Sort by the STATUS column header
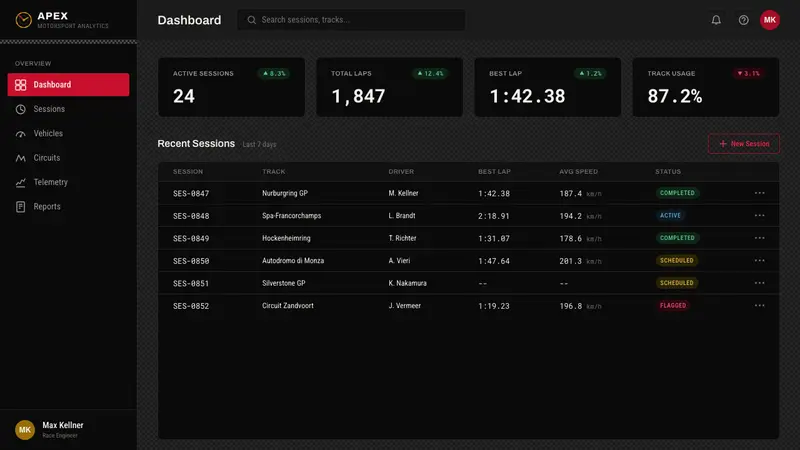This screenshot has height=450, width=800. 668,171
